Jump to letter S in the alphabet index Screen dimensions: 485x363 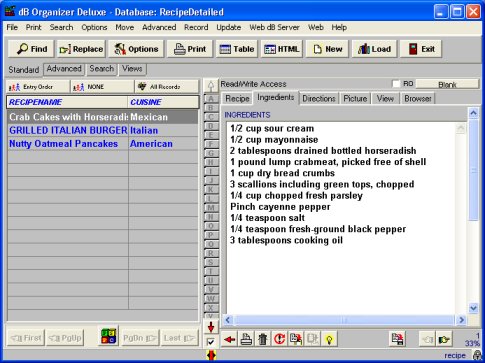[211, 262]
